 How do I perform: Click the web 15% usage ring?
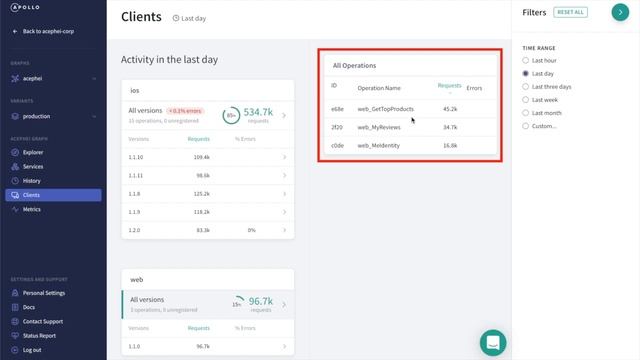coord(238,303)
